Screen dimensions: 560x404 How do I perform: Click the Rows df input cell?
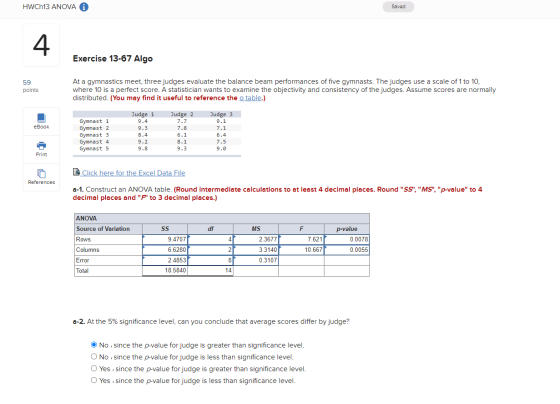click(211, 239)
